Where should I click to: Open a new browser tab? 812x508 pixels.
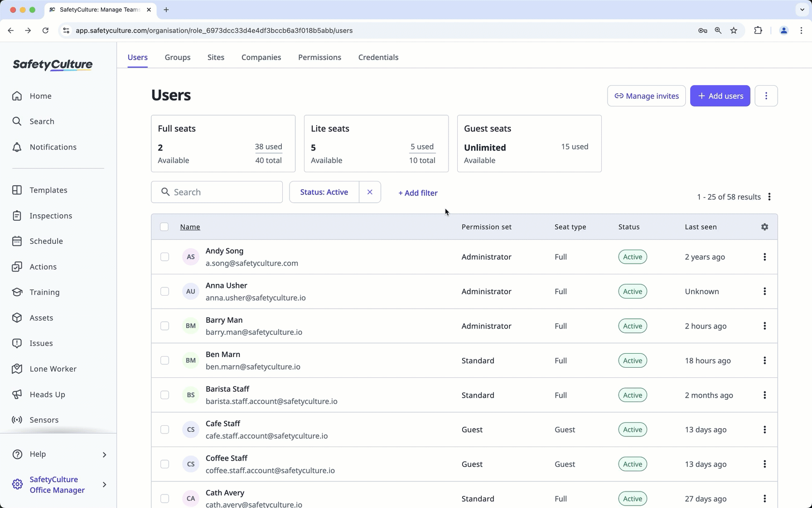(x=166, y=10)
